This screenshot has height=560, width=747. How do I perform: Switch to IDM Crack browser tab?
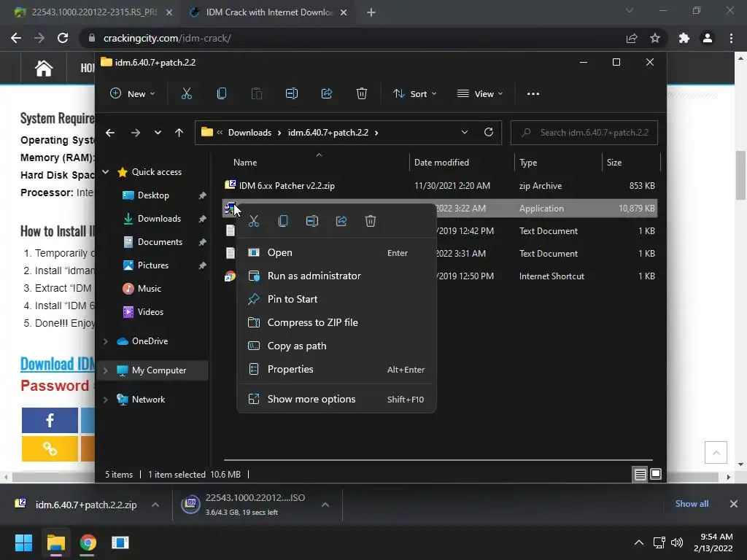[269, 12]
